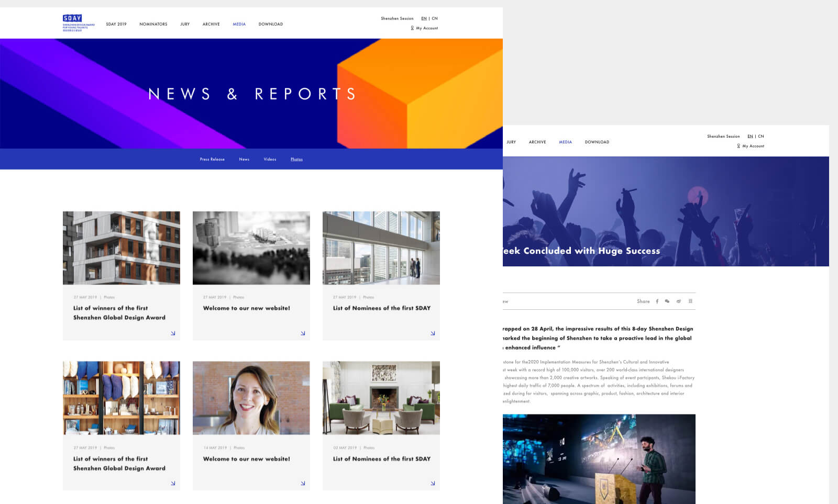The height and width of the screenshot is (504, 838).
Task: Click the Douban share icon
Action: tap(690, 301)
